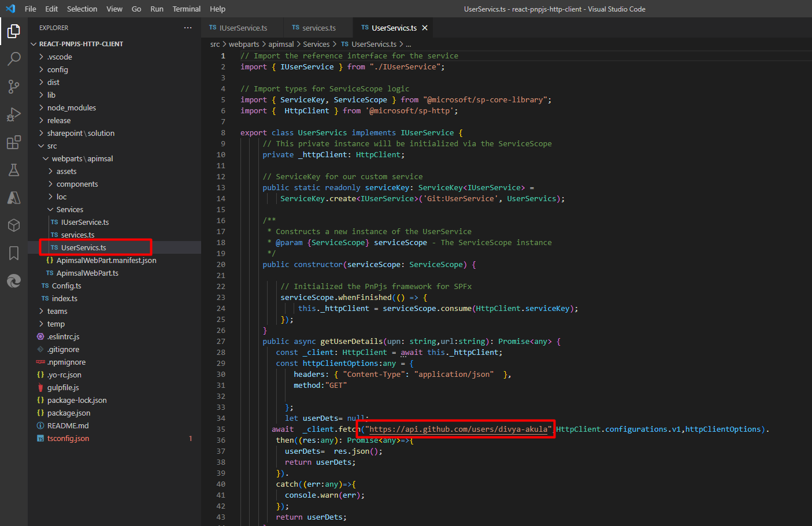
Task: Expand the lib folder
Action: 114,95
